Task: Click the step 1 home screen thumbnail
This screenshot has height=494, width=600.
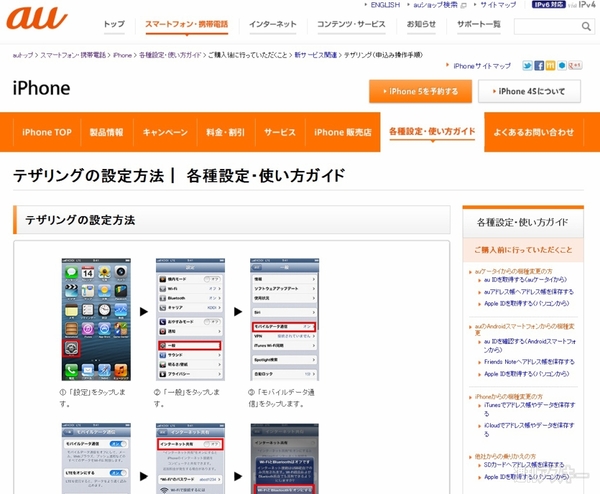Action: (96, 319)
